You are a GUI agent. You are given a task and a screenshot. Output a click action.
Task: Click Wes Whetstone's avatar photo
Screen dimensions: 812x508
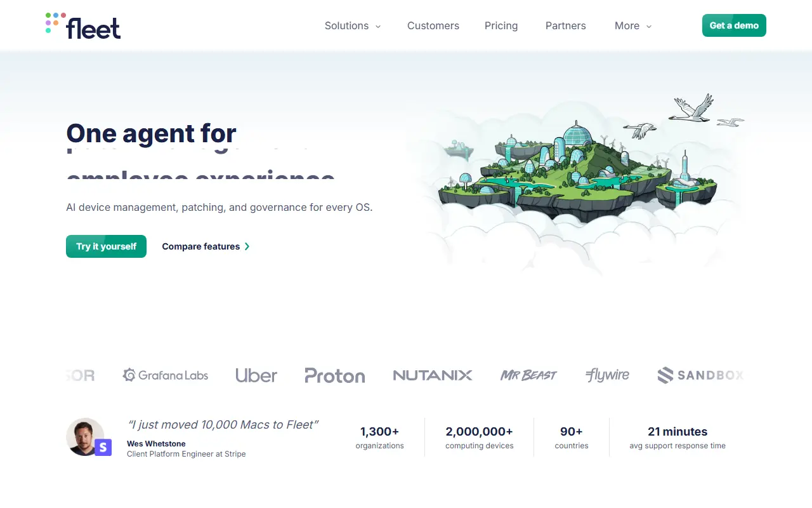[85, 436]
